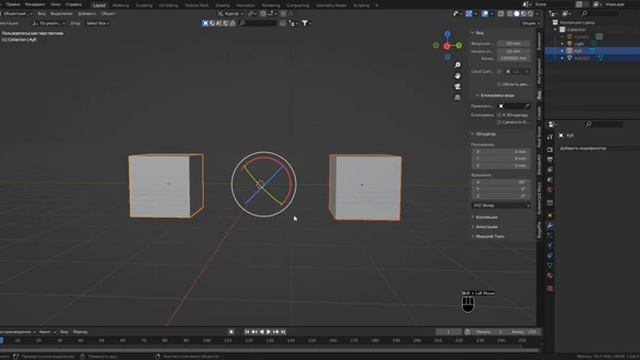This screenshot has width=640, height=360.
Task: Play animation in timeline
Action: click(269, 332)
